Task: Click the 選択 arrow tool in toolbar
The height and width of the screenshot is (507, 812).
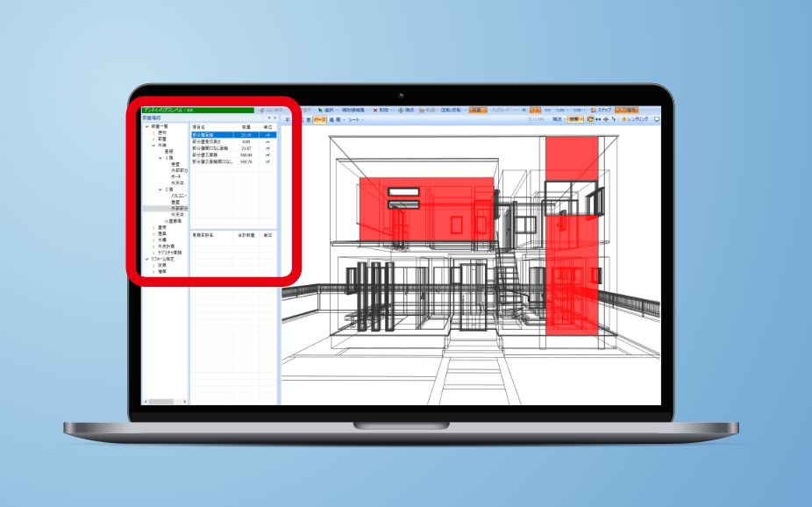Action: 321,111
